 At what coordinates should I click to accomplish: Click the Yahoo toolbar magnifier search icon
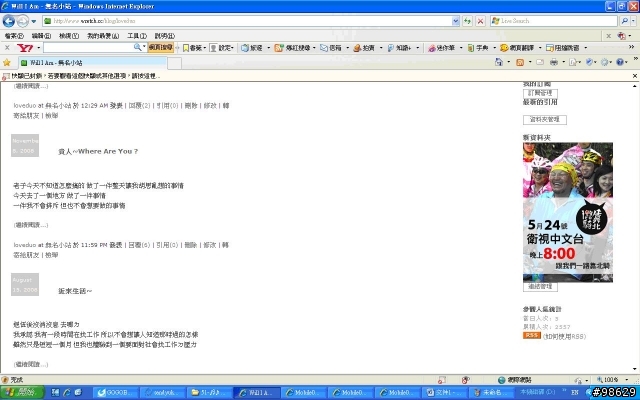138,47
